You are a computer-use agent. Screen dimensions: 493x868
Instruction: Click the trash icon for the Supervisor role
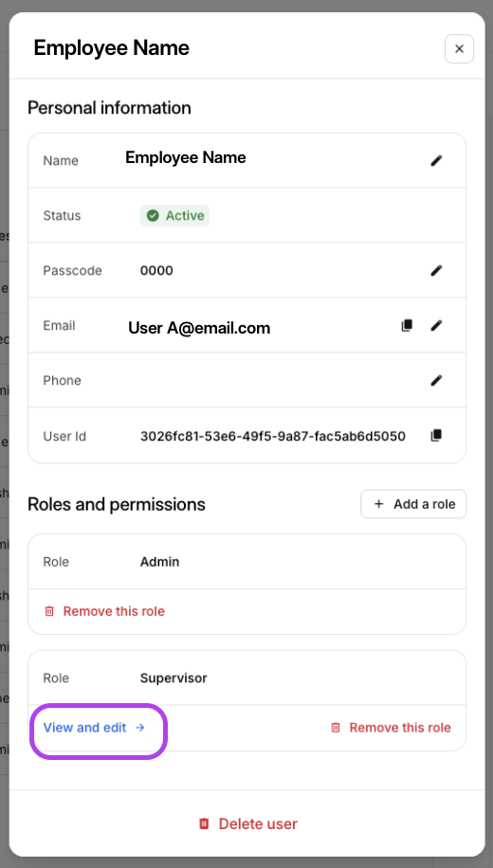tap(335, 728)
